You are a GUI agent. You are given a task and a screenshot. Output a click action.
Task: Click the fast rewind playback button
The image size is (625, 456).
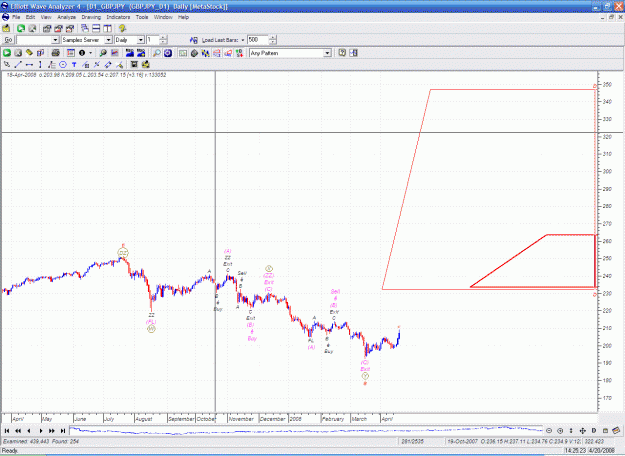(x=18, y=430)
